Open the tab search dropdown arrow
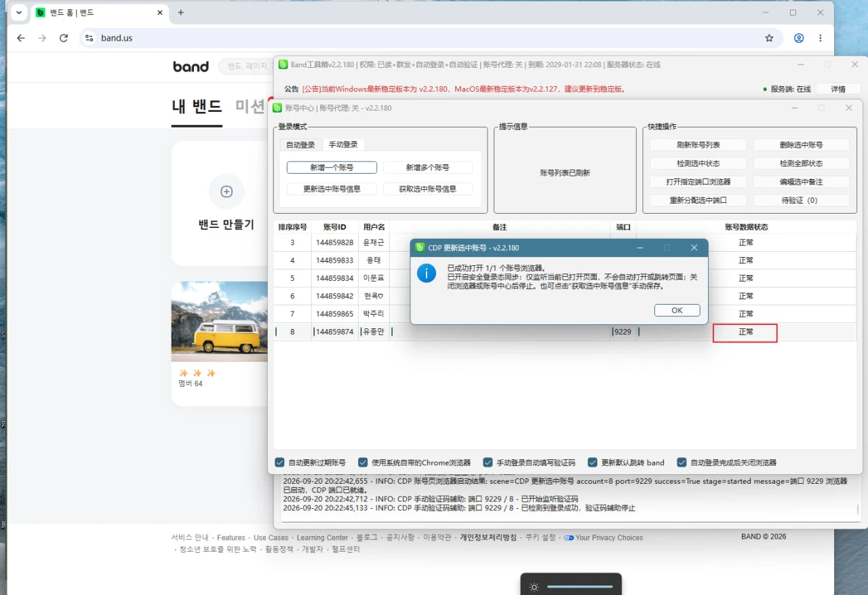 point(18,13)
